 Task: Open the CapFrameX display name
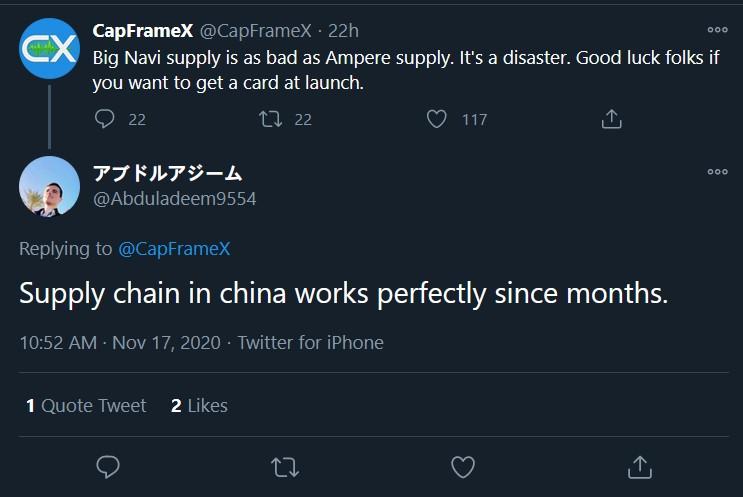(x=142, y=31)
